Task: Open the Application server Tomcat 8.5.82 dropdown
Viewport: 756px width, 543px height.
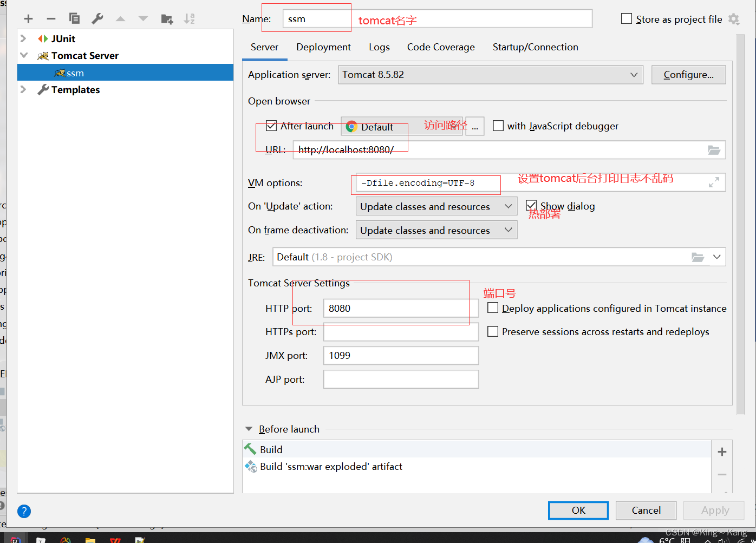Action: [x=491, y=75]
